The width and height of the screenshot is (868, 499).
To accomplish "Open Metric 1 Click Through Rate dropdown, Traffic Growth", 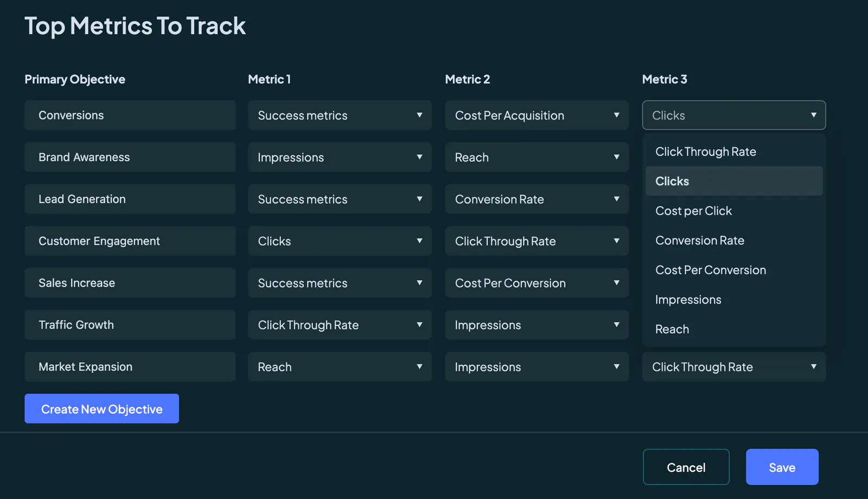I will click(x=340, y=325).
